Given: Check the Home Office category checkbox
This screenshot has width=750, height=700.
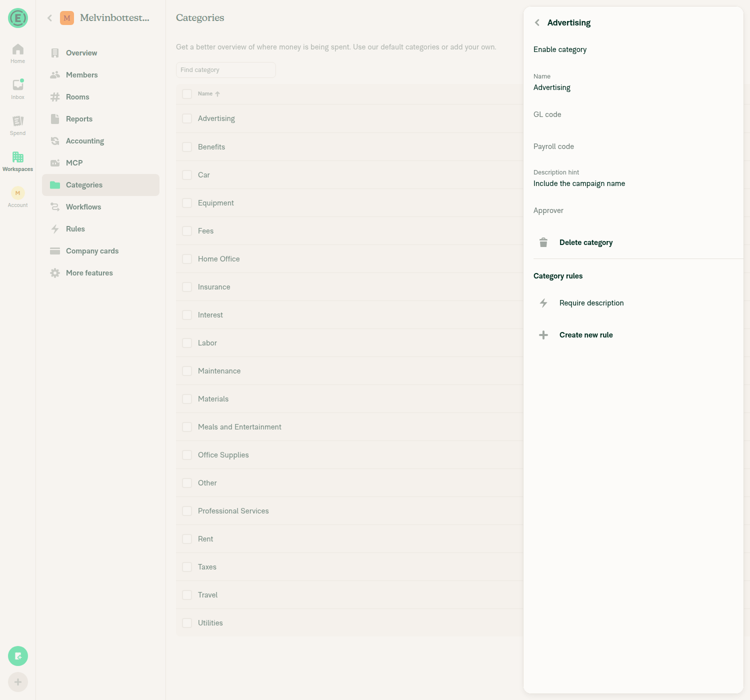Looking at the screenshot, I should pos(187,259).
